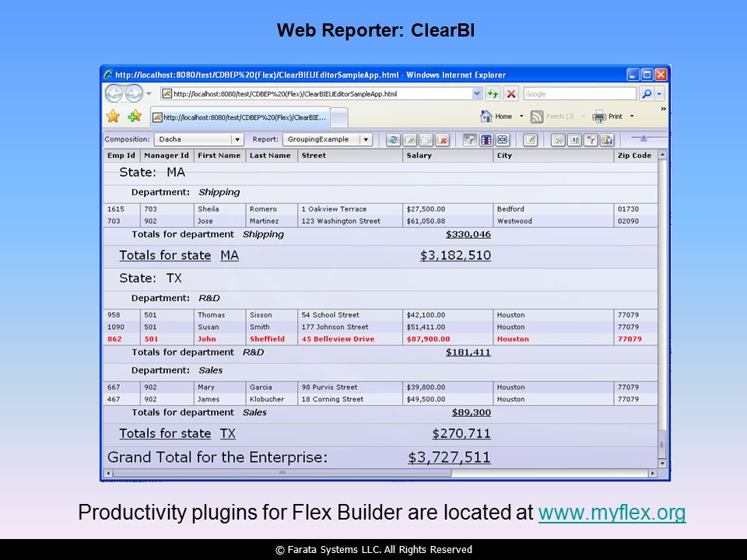Click the horizontal scrollbar left arrow
The image size is (747, 560).
(108, 474)
